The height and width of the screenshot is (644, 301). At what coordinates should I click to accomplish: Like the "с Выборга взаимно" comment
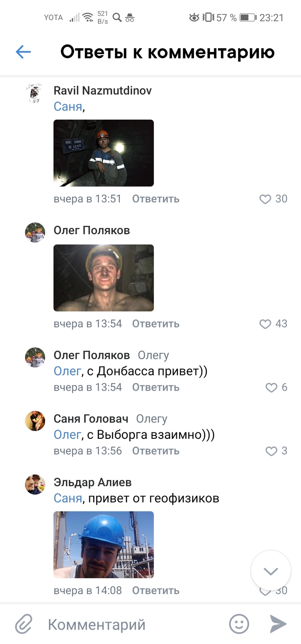click(x=271, y=451)
